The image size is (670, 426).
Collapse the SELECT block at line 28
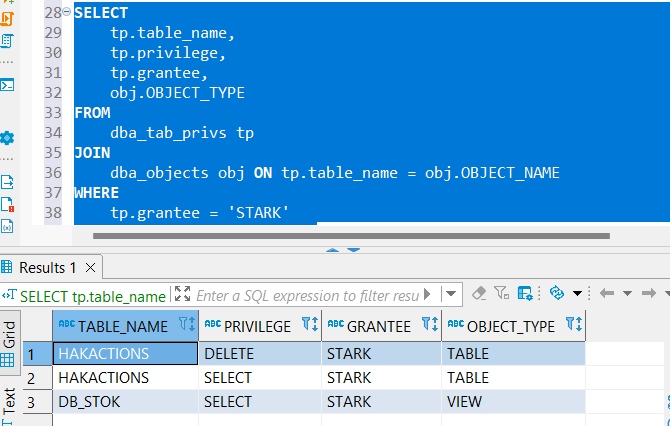pyautogui.click(x=67, y=12)
